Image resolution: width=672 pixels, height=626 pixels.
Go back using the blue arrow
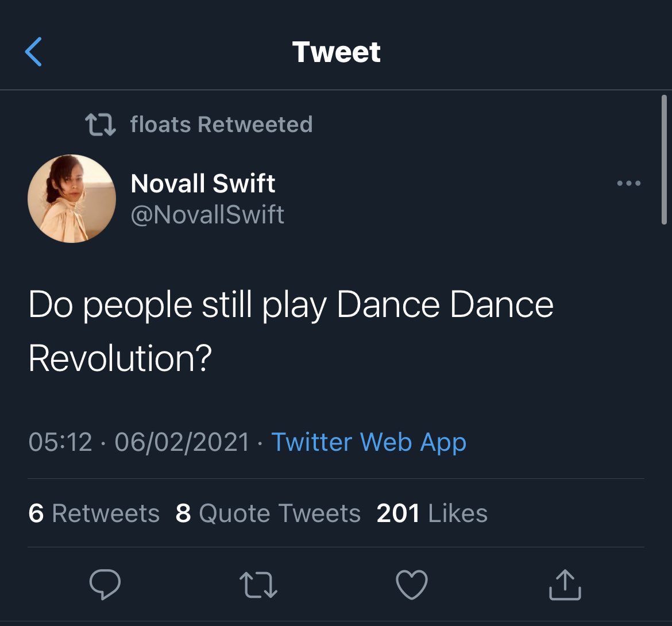click(33, 52)
